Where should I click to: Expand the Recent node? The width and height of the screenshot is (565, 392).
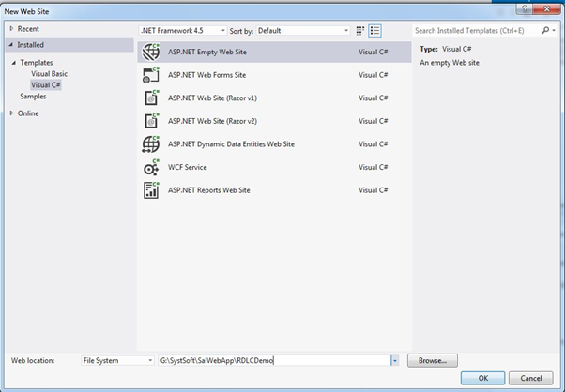click(11, 29)
